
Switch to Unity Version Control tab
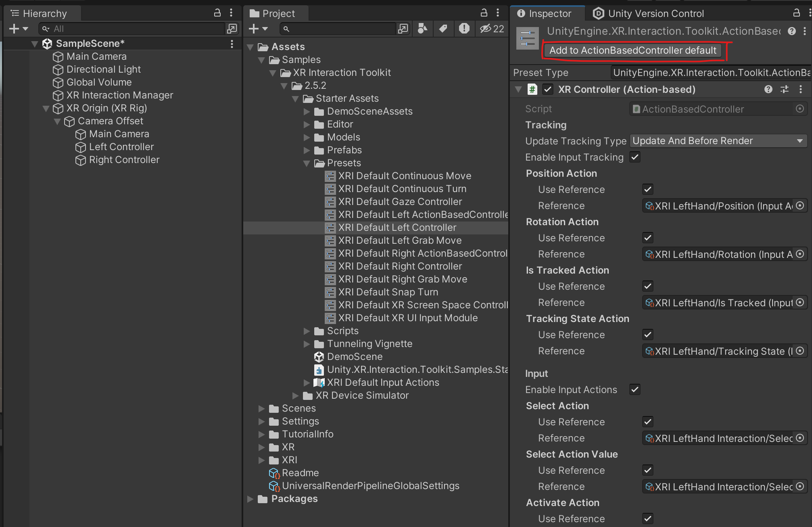[x=649, y=14]
